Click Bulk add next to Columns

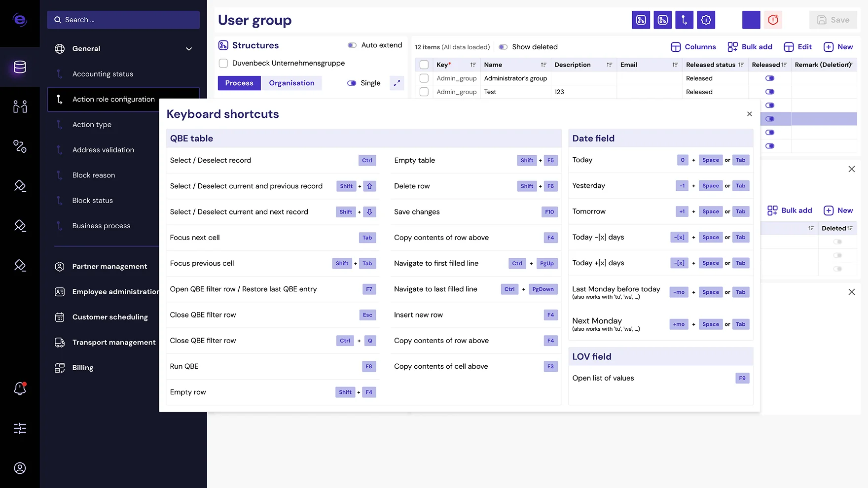coord(750,47)
